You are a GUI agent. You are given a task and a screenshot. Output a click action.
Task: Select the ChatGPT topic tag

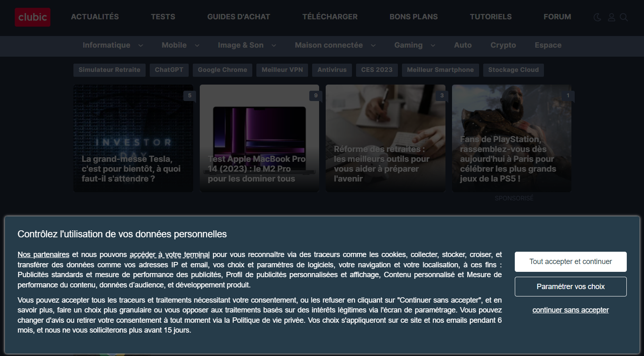tap(169, 70)
